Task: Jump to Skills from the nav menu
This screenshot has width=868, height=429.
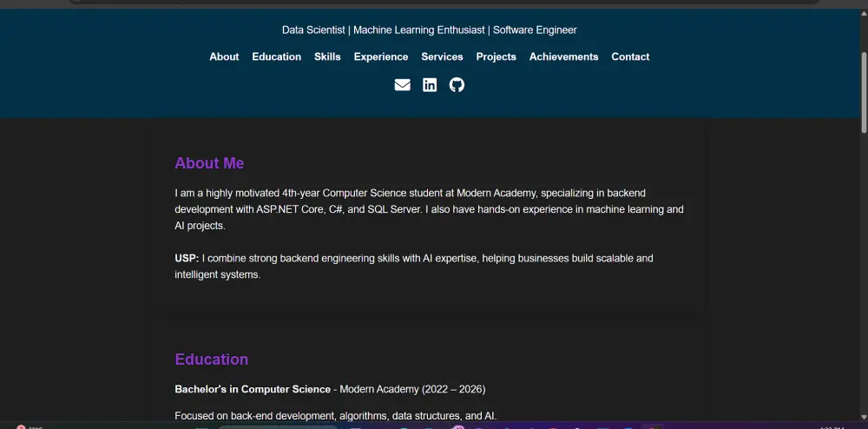Action: (327, 57)
